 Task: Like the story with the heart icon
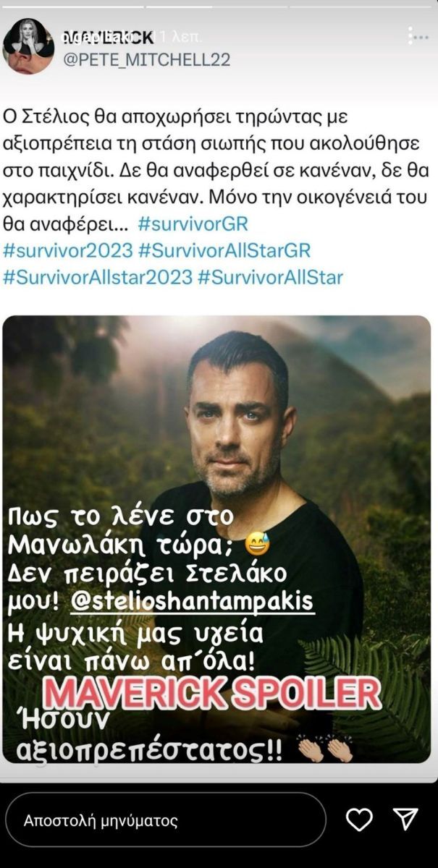(359, 819)
